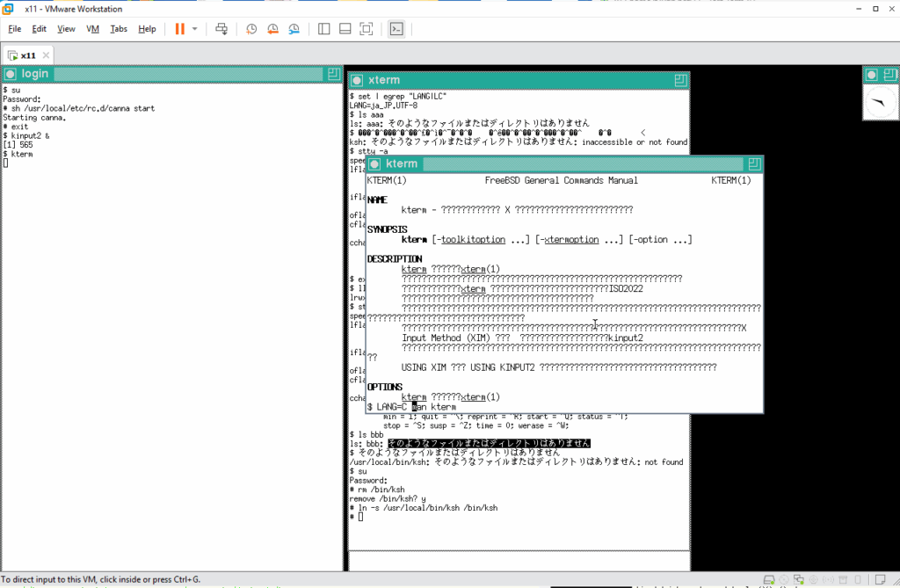Click 'ln -s /usr/local/bin/ksh /bin/ksh' line
Viewport: 900px width, 588px height.
424,508
